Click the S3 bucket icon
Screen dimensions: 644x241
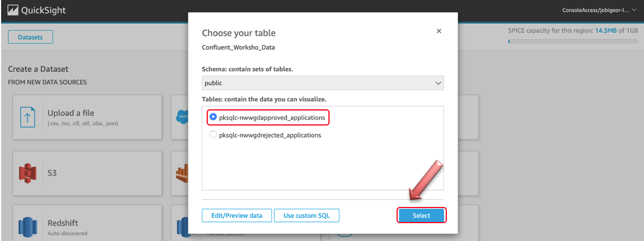pyautogui.click(x=28, y=173)
